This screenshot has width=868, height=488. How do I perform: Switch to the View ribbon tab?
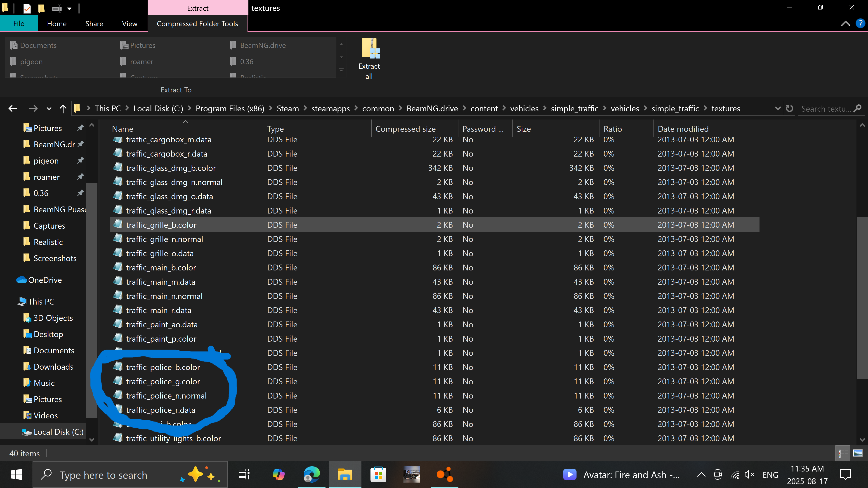click(x=130, y=23)
